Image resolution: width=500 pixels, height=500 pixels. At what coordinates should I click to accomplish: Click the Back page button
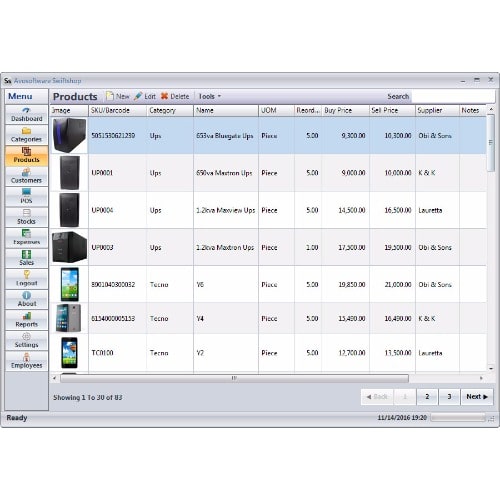tap(377, 397)
